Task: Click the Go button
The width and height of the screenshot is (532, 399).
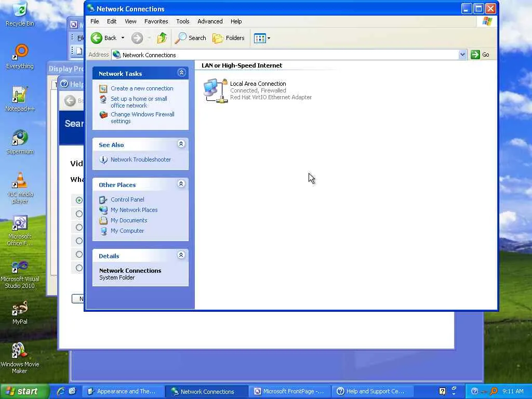Action: coord(480,55)
